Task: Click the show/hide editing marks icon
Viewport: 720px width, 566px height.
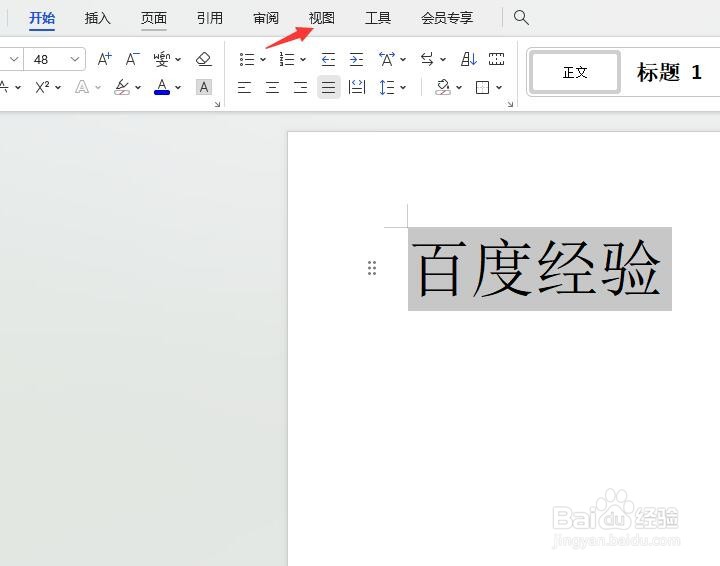Action: [x=496, y=59]
